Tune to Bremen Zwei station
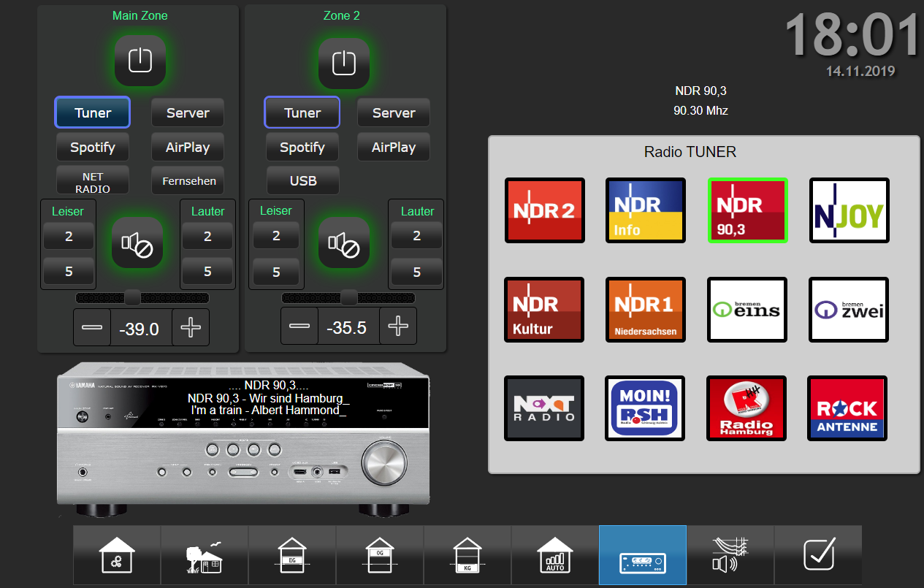The height and width of the screenshot is (588, 924). [x=849, y=310]
